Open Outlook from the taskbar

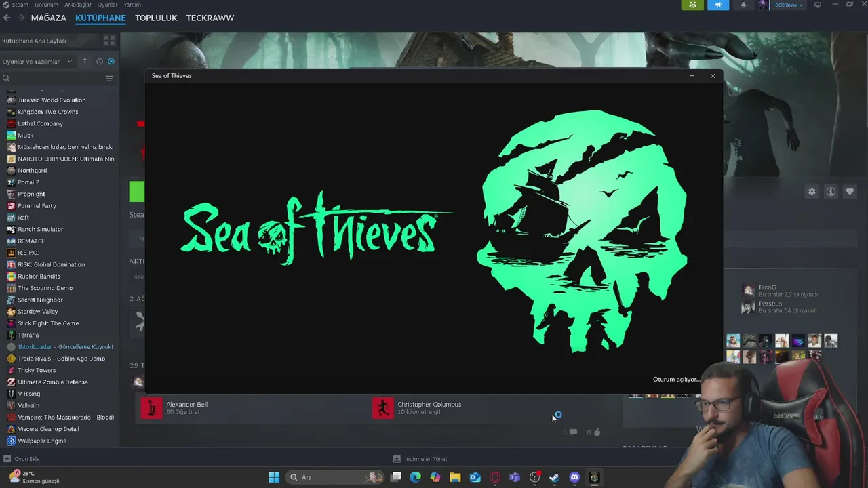(x=475, y=477)
